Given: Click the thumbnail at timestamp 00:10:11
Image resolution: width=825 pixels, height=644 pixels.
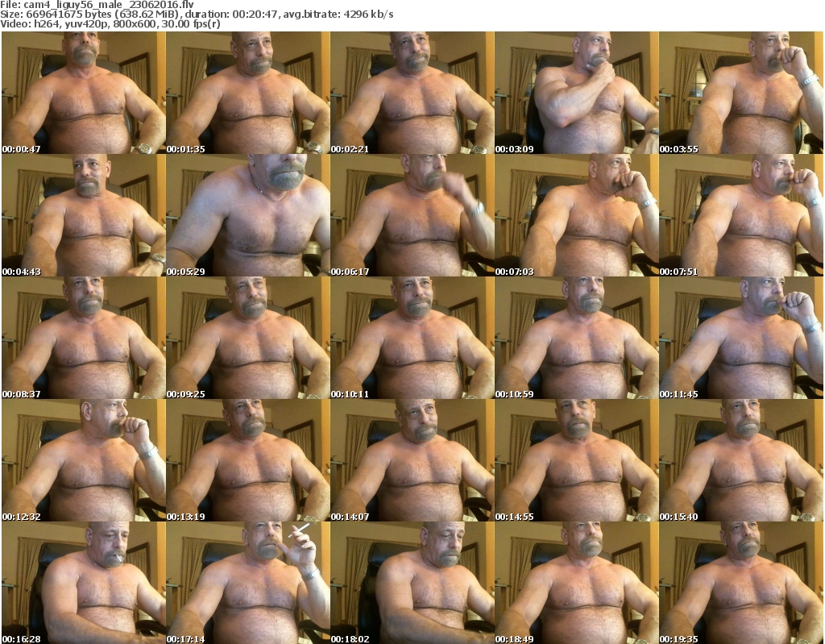Looking at the screenshot, I should [412, 338].
